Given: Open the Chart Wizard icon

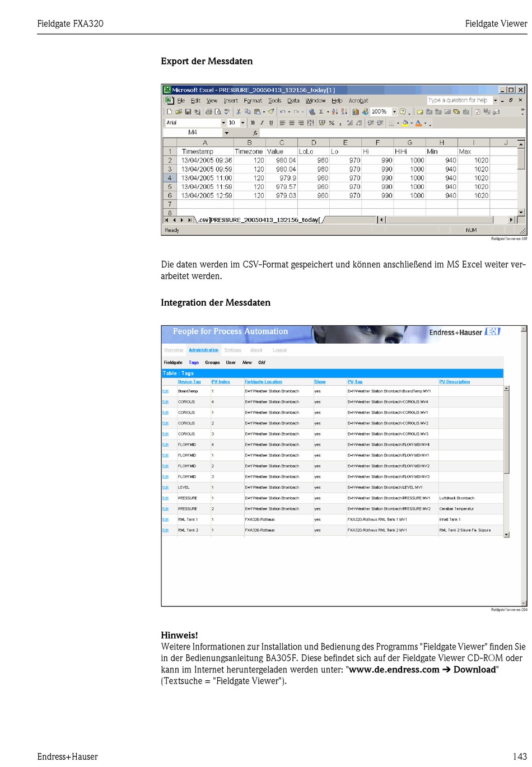Looking at the screenshot, I should (x=356, y=112).
